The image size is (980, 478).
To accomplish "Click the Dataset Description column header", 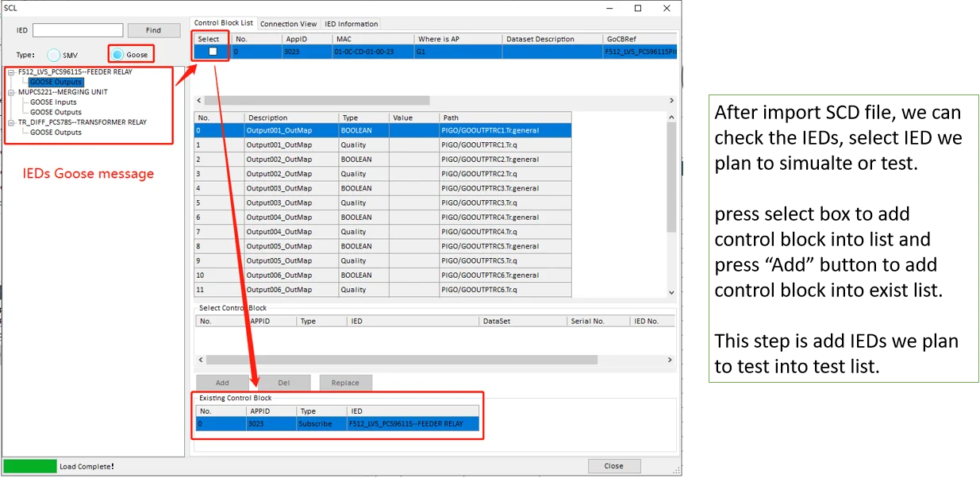I will tap(553, 39).
